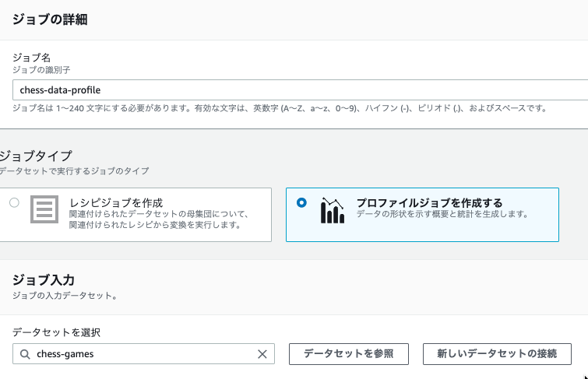Click the profile description データの形状を示す概要と統計
This screenshot has width=588, height=379.
(442, 214)
